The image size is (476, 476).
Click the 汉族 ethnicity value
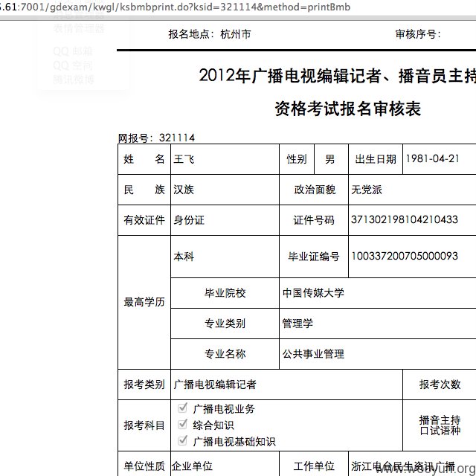pyautogui.click(x=184, y=190)
